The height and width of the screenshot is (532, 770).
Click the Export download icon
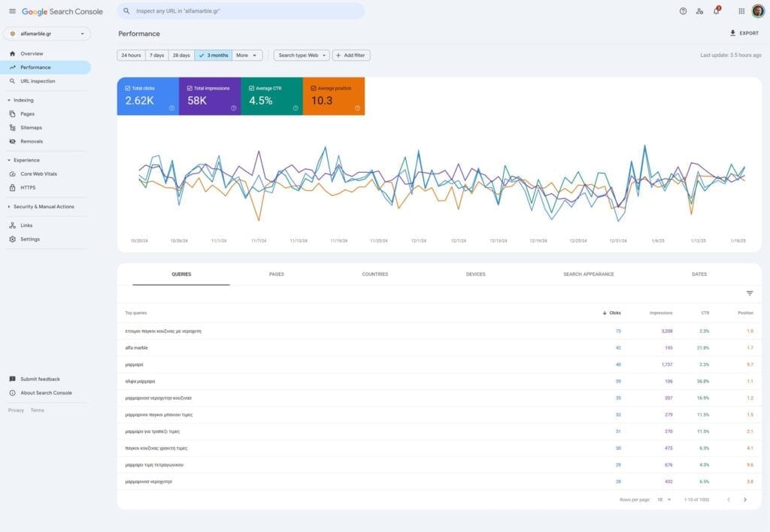[733, 33]
